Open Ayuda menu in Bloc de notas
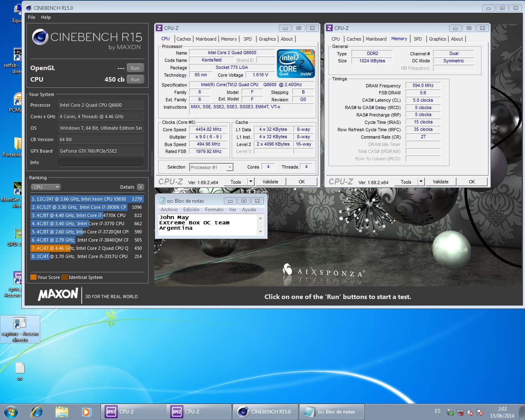525x420 pixels. point(249,210)
